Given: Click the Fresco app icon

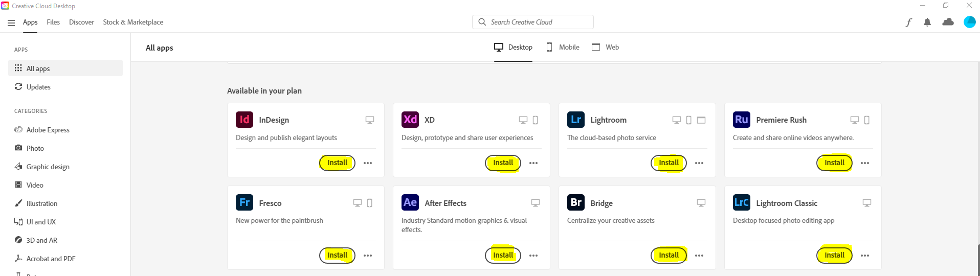Looking at the screenshot, I should [x=244, y=202].
